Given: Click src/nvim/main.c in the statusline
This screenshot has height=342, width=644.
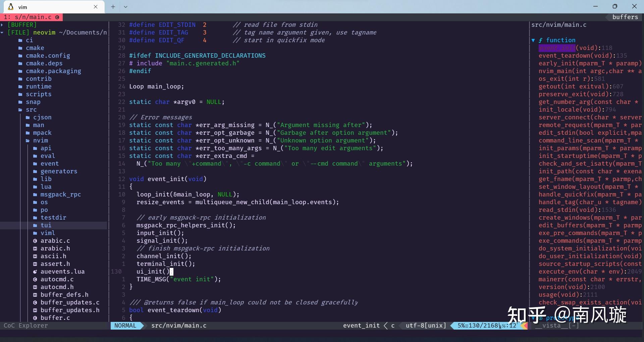Looking at the screenshot, I should click(x=179, y=326).
